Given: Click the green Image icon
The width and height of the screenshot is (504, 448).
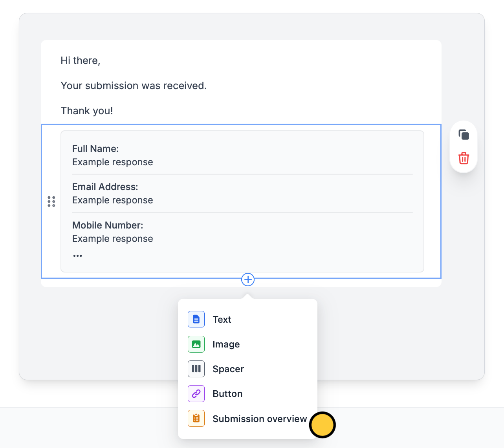Looking at the screenshot, I should (196, 344).
